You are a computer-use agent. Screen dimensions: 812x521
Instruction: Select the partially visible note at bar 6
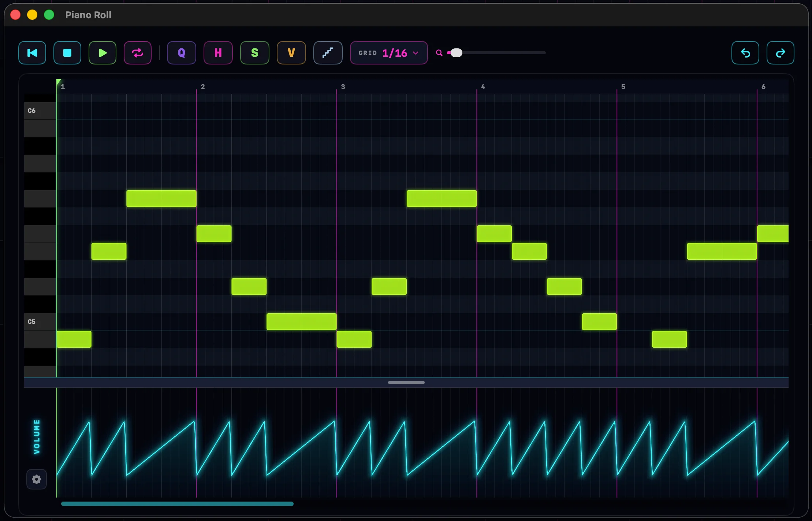(x=773, y=234)
